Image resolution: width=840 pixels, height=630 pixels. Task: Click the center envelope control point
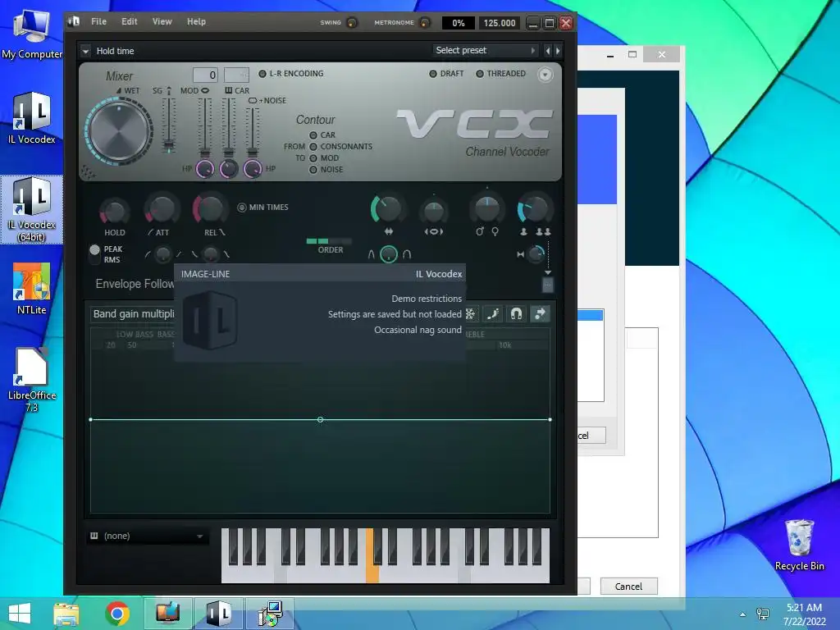321,419
